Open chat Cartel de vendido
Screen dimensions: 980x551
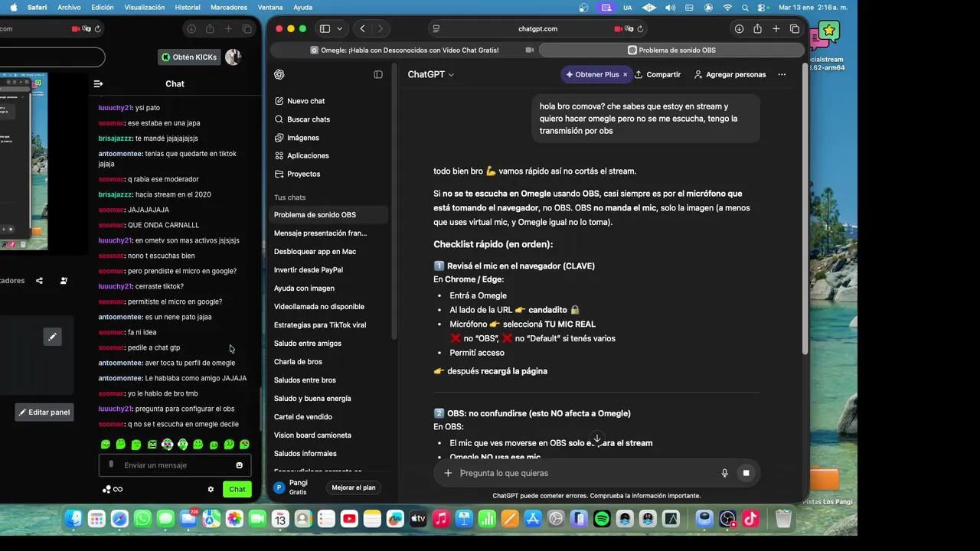[303, 417]
